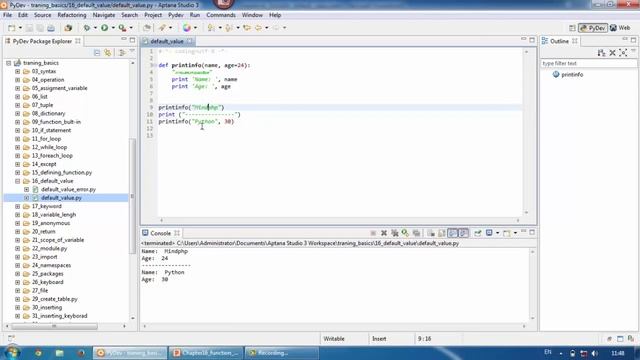
Task: Click Collapse All in Package Explorer
Action: point(97,53)
